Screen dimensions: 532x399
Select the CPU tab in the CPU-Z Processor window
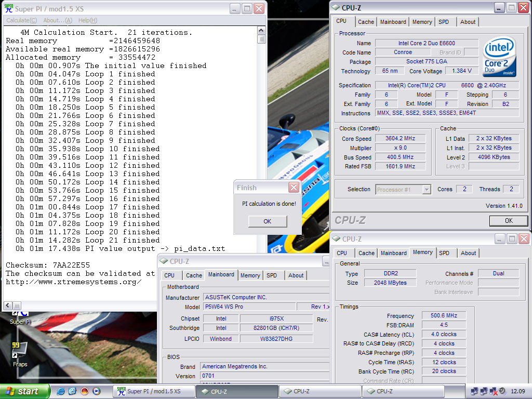(x=341, y=21)
